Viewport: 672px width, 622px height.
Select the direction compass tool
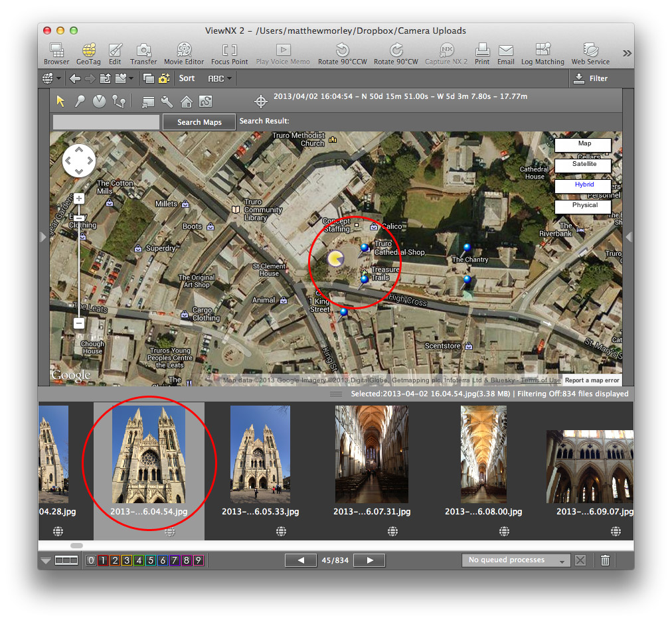click(99, 102)
